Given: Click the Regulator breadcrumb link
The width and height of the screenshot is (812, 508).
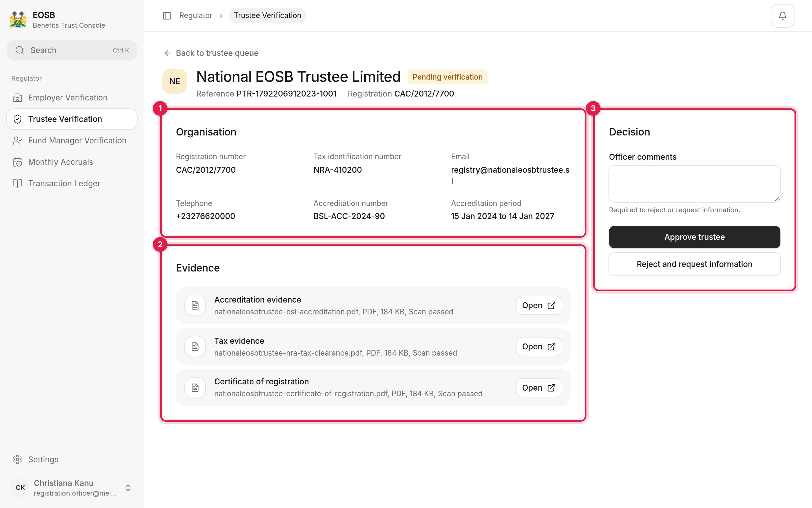Looking at the screenshot, I should pos(196,16).
